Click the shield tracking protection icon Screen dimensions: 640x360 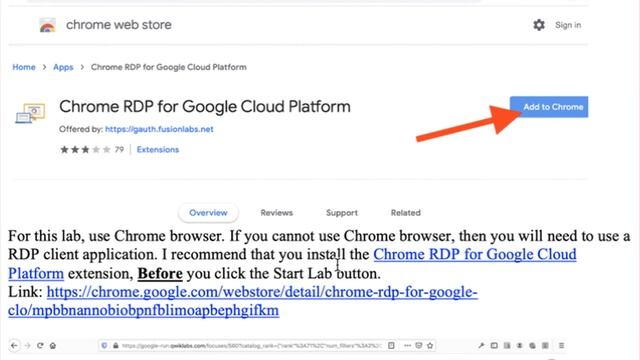pyautogui.click(x=104, y=345)
